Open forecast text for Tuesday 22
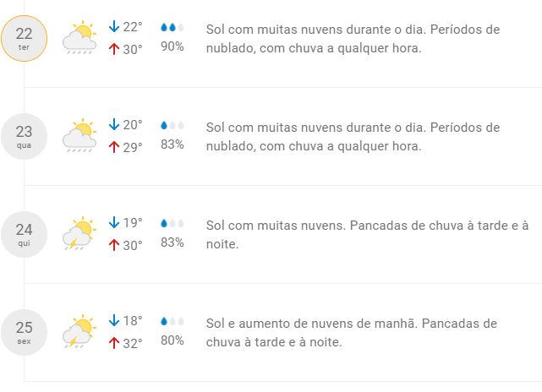This screenshot has height=392, width=542. pos(353,38)
